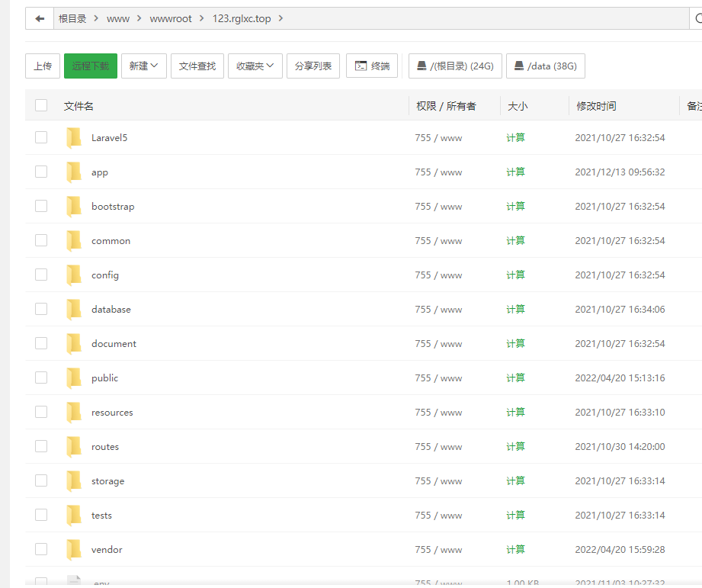This screenshot has width=702, height=588.
Task: Tick the checkbox beside database folder
Action: click(x=41, y=310)
